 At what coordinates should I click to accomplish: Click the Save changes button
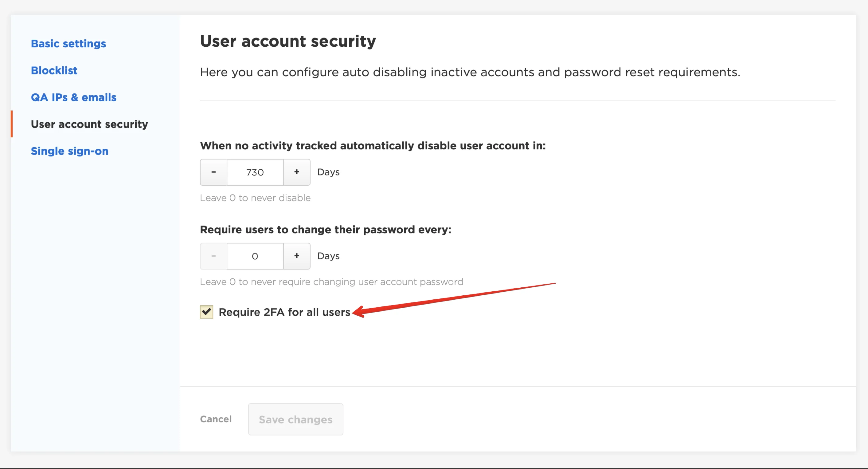[x=295, y=420]
